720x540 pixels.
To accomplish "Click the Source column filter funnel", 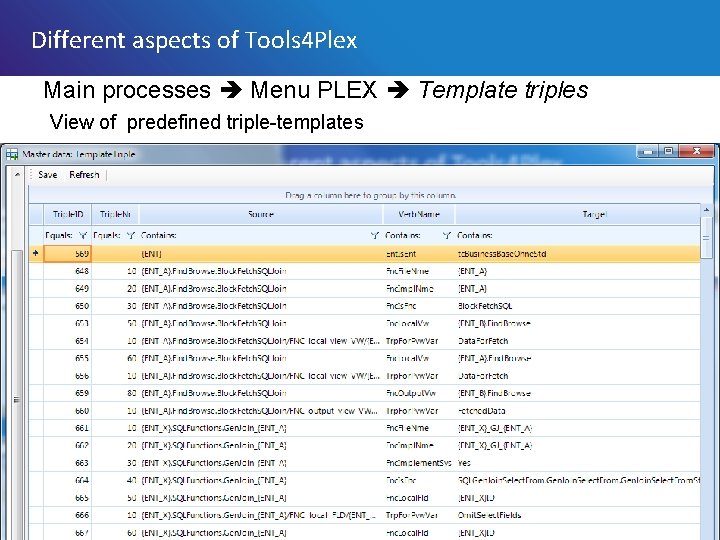I will 374,236.
